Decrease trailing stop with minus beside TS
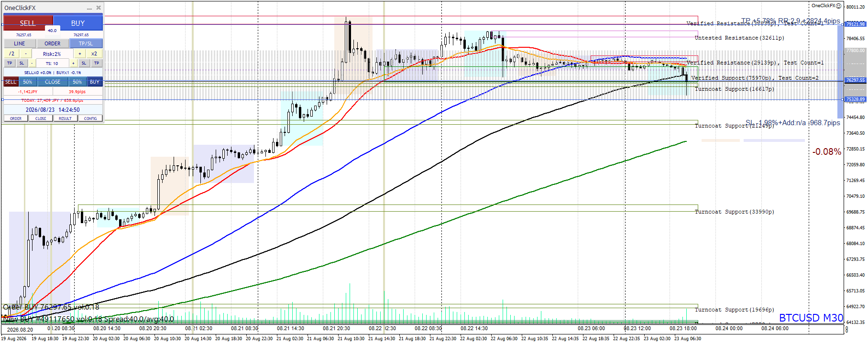Screen dimensions: 868x344 pos(32,63)
